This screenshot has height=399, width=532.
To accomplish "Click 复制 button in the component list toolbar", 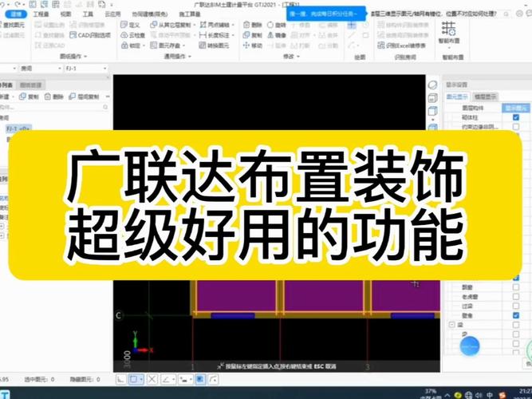I will (x=30, y=97).
